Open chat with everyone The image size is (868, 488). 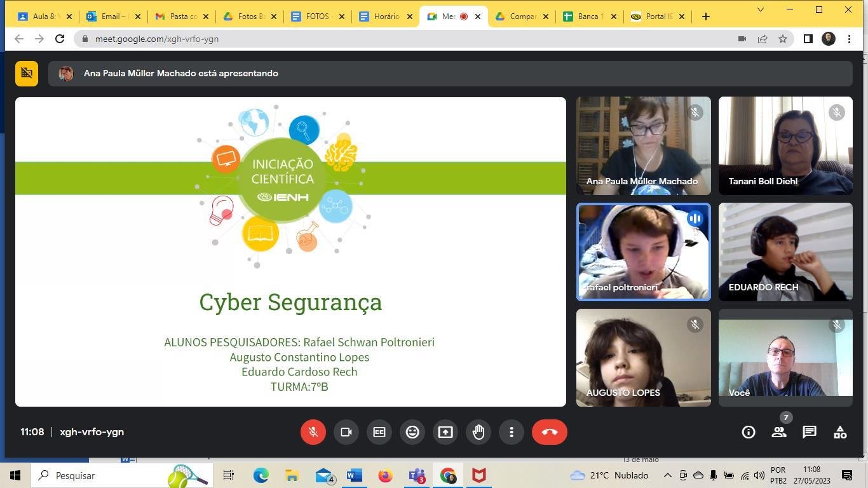810,432
